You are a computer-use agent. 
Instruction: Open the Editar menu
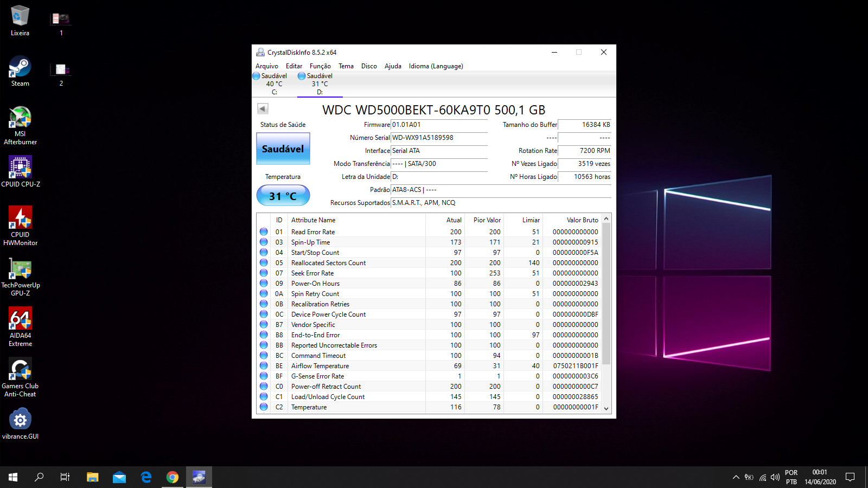tap(294, 66)
